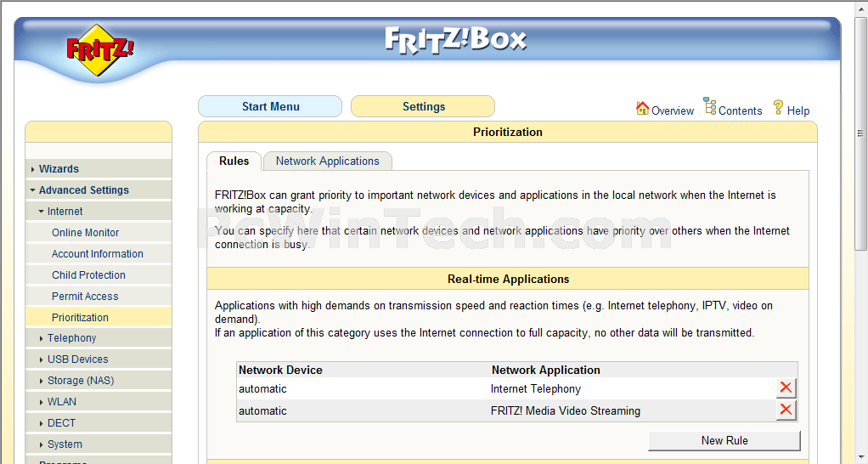Open the Settings tab

[x=423, y=106]
